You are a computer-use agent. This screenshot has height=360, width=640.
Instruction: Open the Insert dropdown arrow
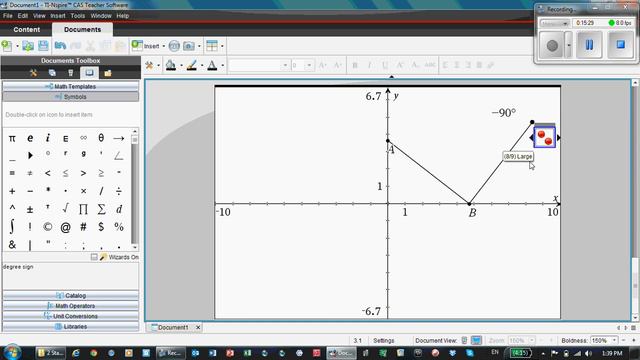click(164, 46)
